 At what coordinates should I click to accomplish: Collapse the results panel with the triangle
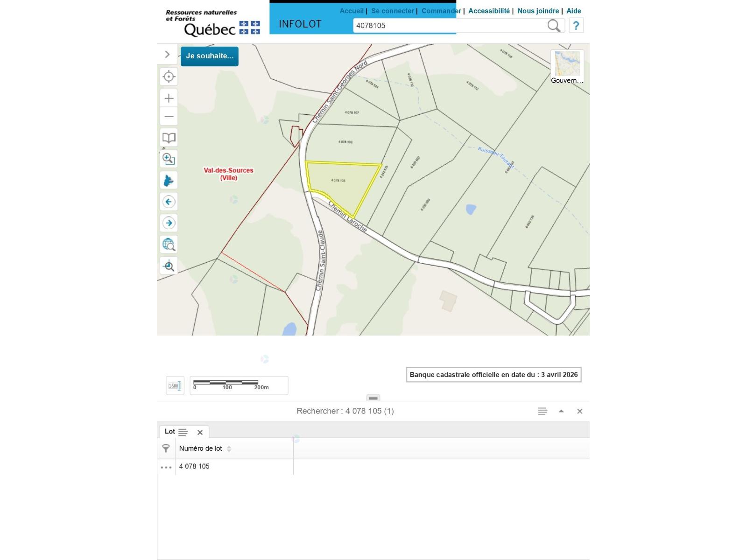pyautogui.click(x=561, y=411)
